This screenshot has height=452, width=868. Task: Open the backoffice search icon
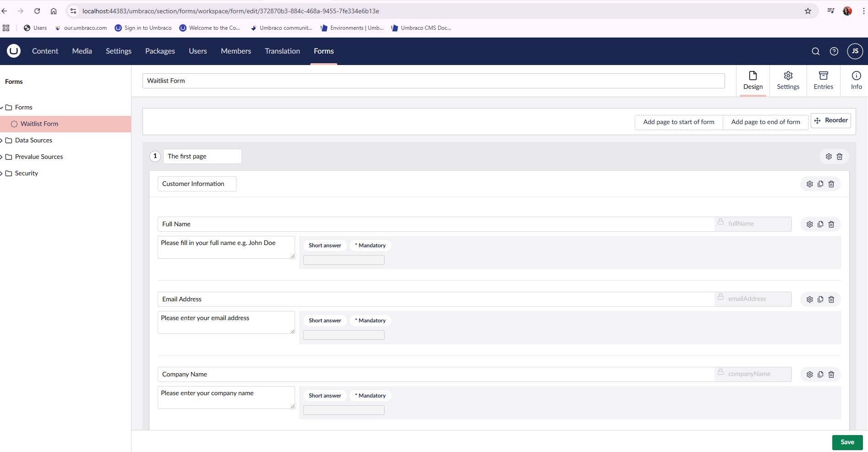click(816, 51)
